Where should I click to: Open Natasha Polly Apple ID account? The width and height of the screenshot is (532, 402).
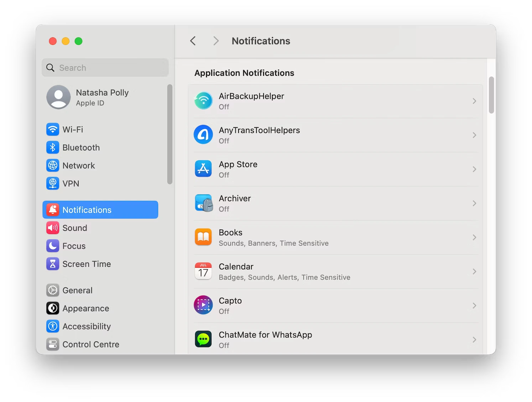(101, 97)
